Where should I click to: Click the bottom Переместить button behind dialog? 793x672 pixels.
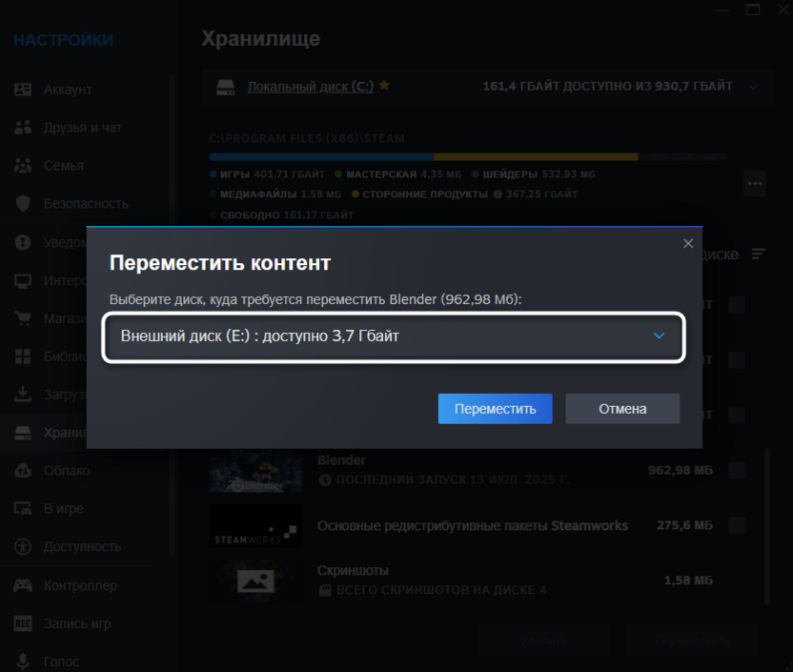pos(692,641)
